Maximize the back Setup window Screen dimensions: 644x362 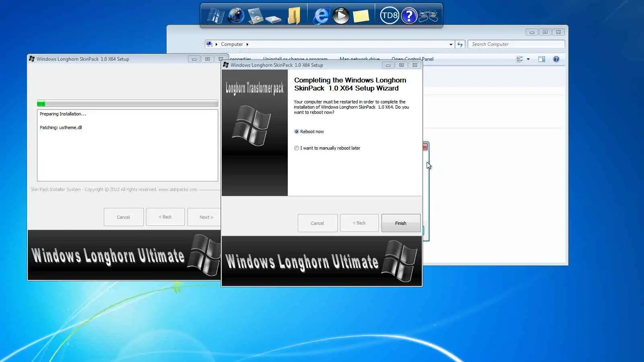tap(207, 59)
